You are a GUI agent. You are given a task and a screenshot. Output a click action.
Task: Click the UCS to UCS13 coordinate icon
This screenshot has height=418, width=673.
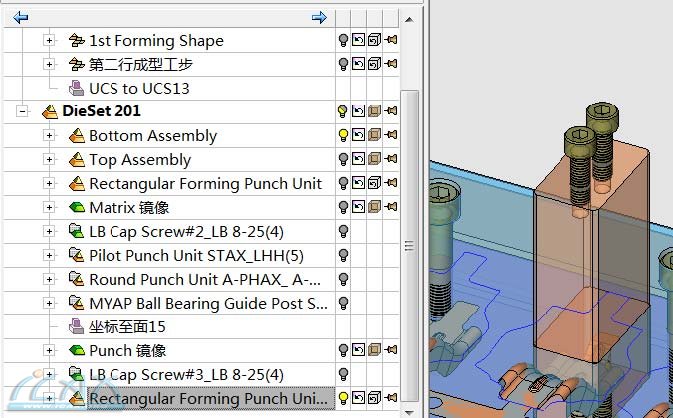click(76, 89)
